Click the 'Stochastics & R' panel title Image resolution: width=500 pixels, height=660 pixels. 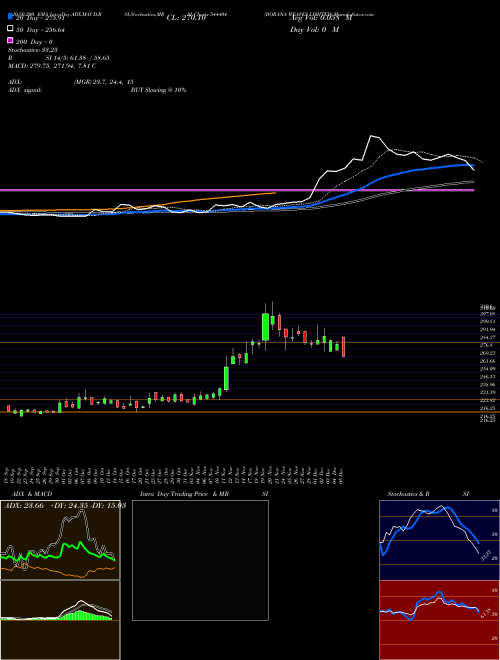(x=409, y=494)
